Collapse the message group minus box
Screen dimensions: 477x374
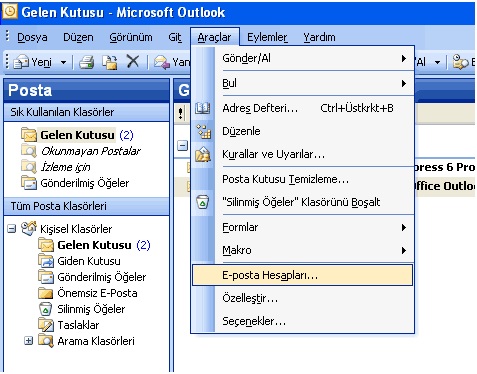(x=182, y=146)
